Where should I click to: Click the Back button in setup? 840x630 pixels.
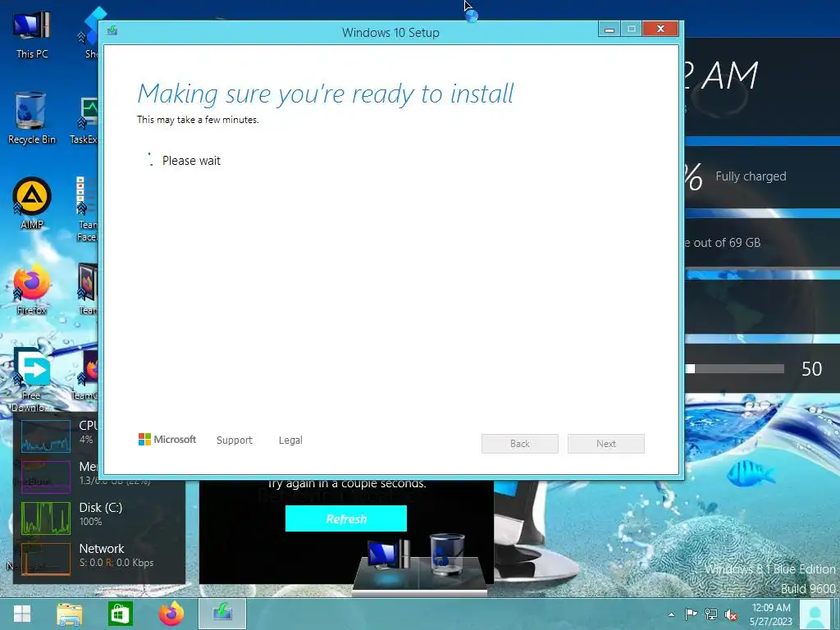tap(519, 444)
